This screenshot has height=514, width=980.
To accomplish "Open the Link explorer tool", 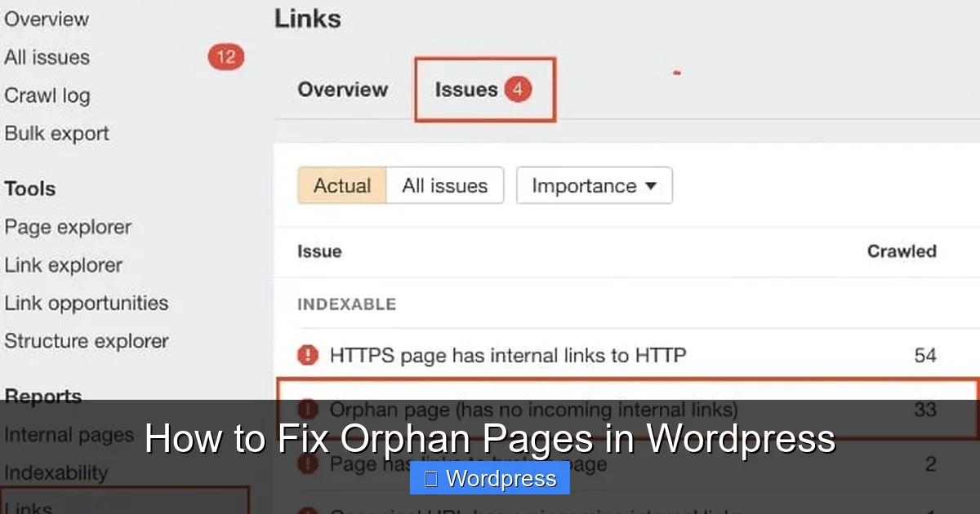I will pyautogui.click(x=64, y=264).
